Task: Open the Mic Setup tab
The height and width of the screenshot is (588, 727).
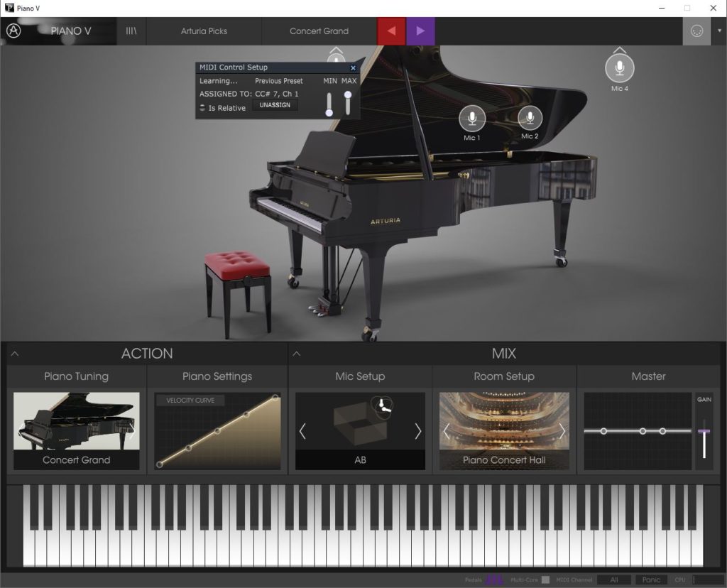Action: (360, 376)
